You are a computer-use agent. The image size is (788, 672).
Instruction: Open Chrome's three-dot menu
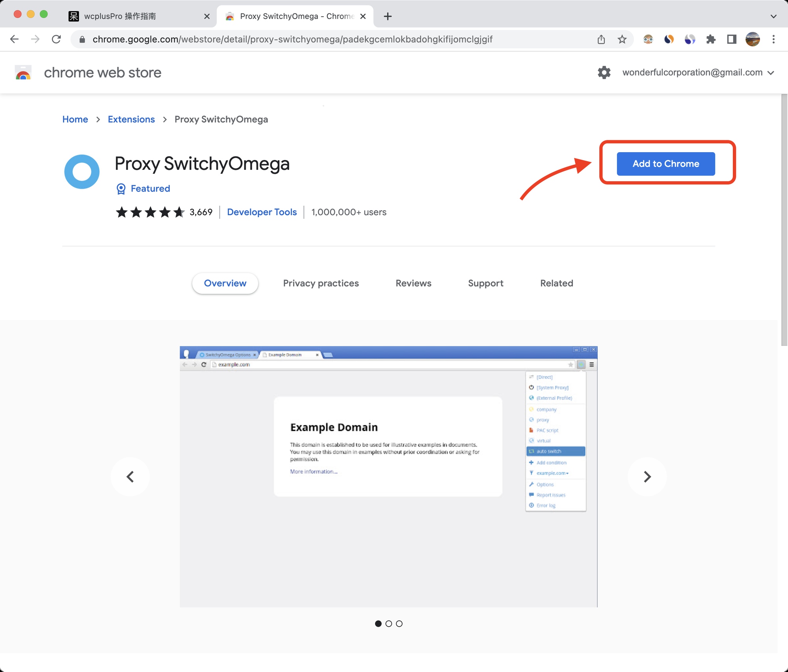773,39
